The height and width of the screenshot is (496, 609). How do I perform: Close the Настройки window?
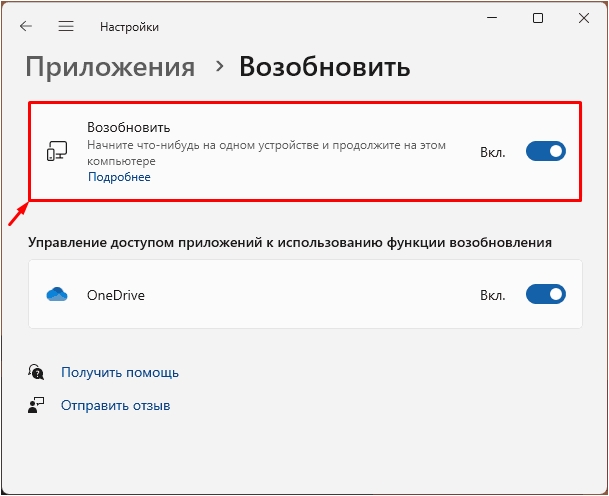click(x=584, y=18)
